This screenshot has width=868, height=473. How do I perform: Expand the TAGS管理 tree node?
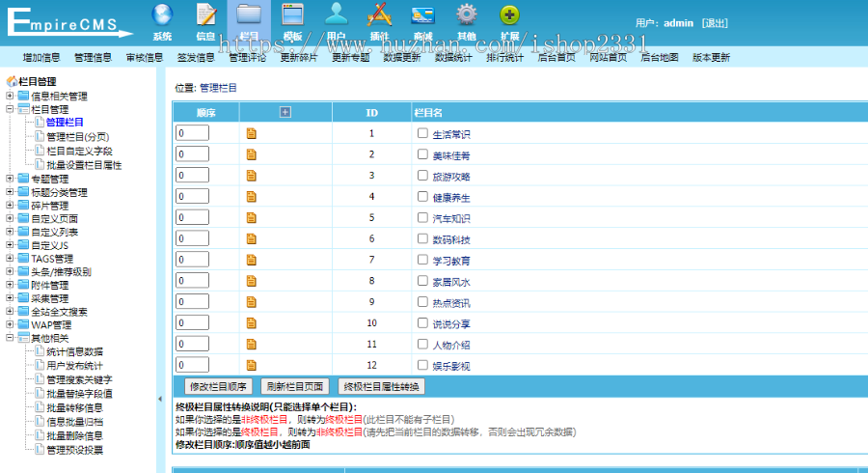tap(10, 258)
